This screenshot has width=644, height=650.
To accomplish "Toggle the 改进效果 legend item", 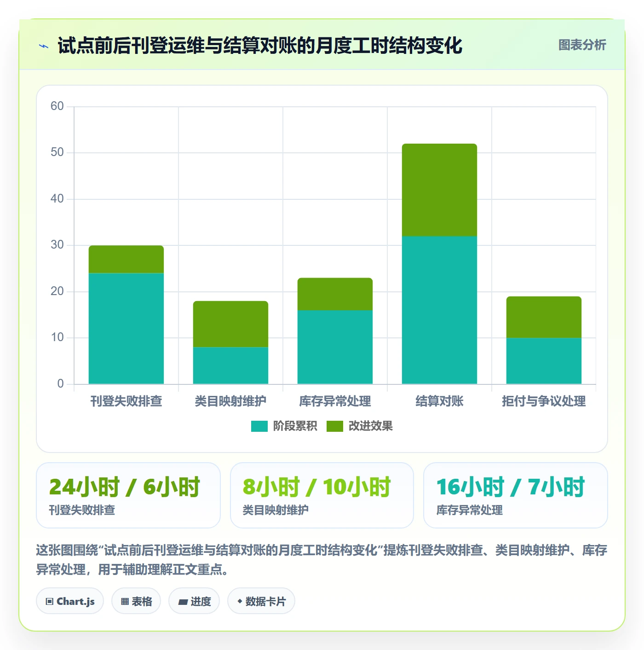I will coord(360,426).
